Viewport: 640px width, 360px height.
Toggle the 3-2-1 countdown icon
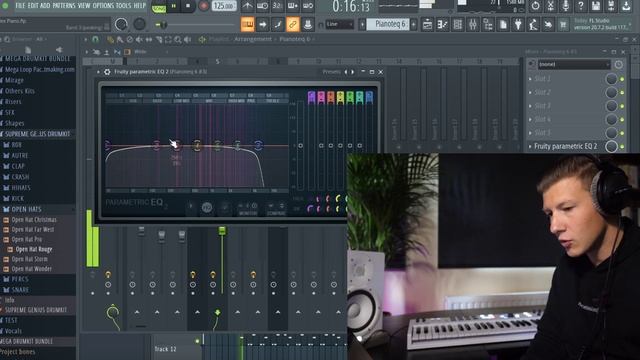pyautogui.click(x=277, y=6)
